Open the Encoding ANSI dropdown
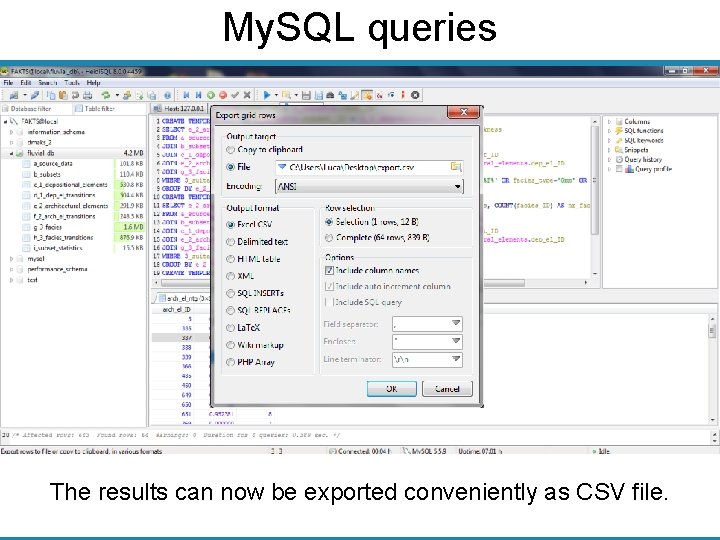720x540 pixels. point(369,186)
